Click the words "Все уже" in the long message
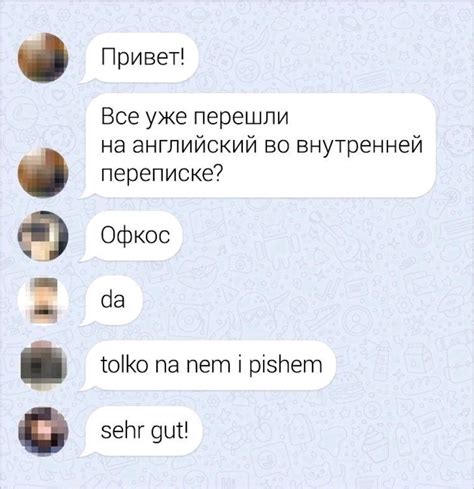Image resolution: width=474 pixels, height=489 pixels. pyautogui.click(x=144, y=117)
